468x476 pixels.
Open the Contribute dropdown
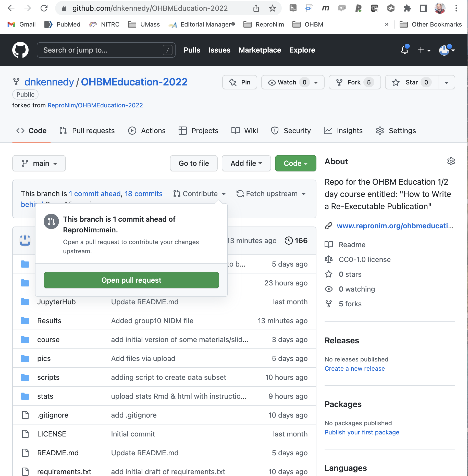coord(199,194)
